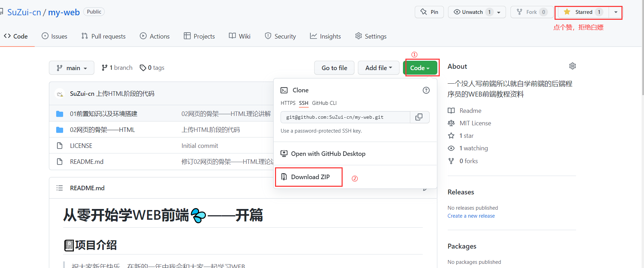
Task: Click the Public visibility badge
Action: pos(94,12)
